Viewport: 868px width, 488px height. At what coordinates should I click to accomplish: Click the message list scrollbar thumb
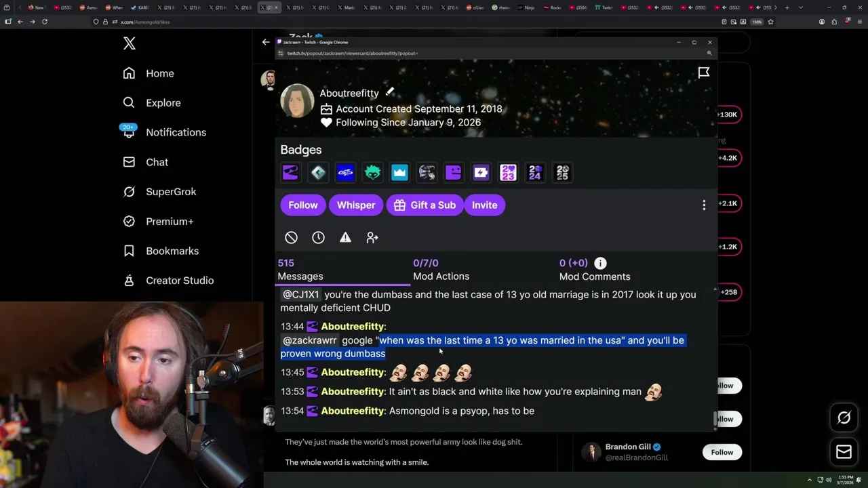click(715, 420)
